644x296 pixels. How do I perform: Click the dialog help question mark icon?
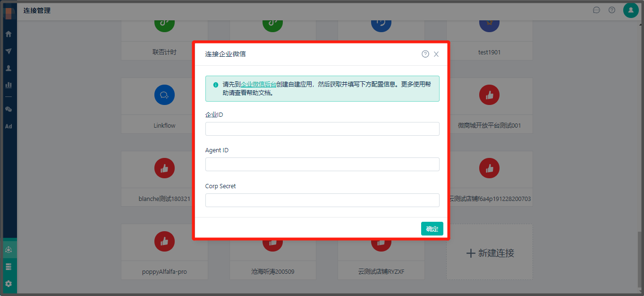[x=425, y=54]
